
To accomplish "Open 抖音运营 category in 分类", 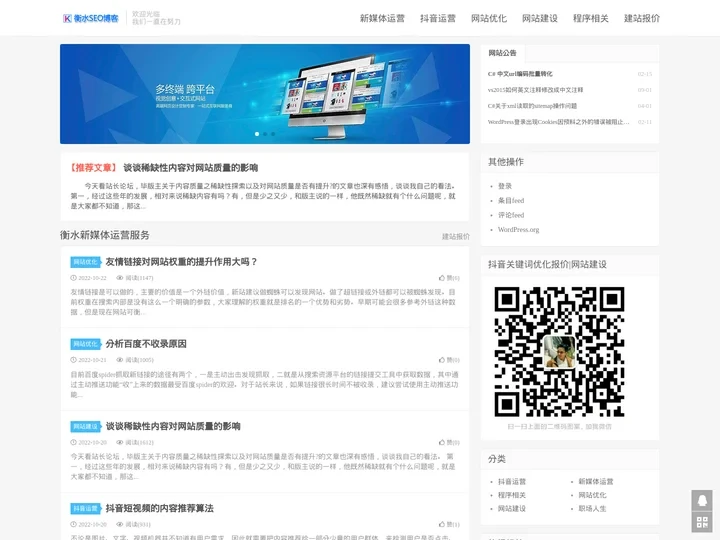I will [512, 482].
